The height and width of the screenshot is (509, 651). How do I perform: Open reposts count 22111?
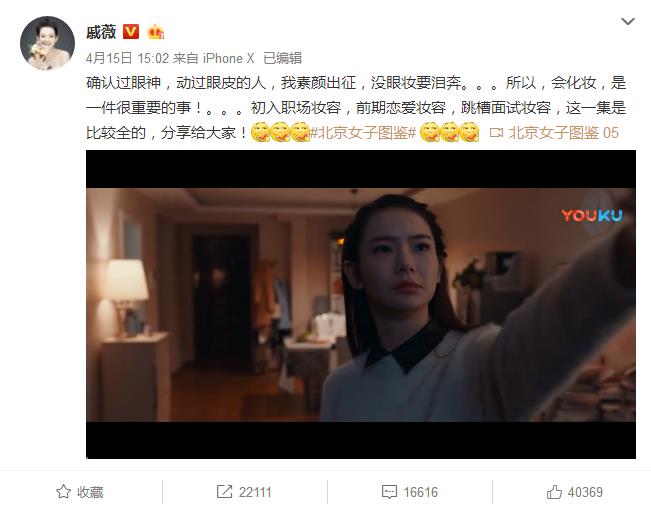255,492
